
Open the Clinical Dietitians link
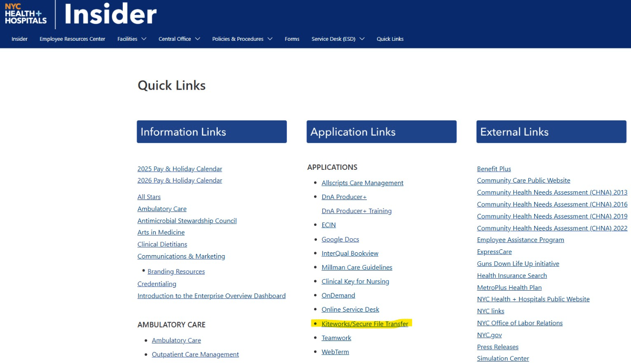[162, 244]
